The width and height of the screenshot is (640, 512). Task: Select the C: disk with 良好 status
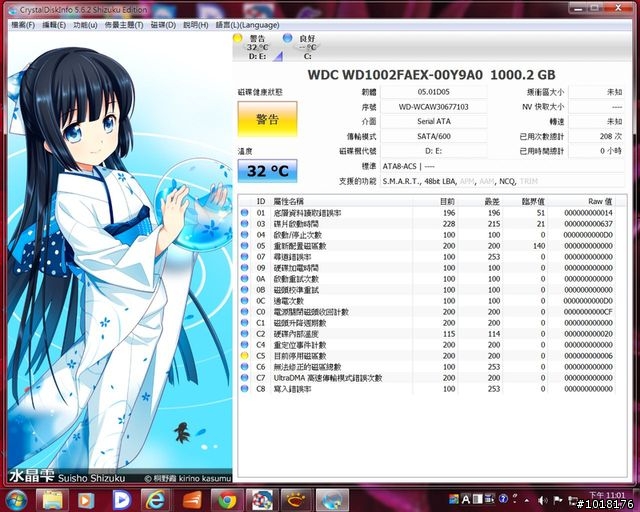coord(307,47)
